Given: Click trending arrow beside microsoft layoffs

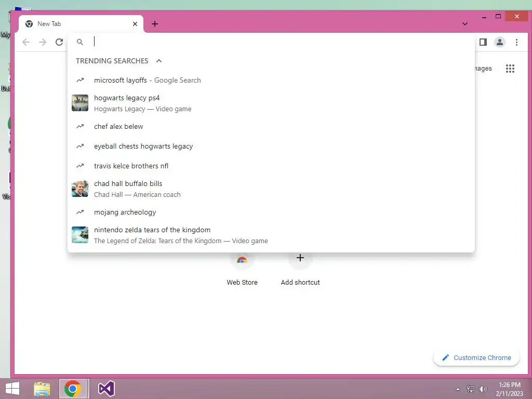Looking at the screenshot, I should pos(80,80).
